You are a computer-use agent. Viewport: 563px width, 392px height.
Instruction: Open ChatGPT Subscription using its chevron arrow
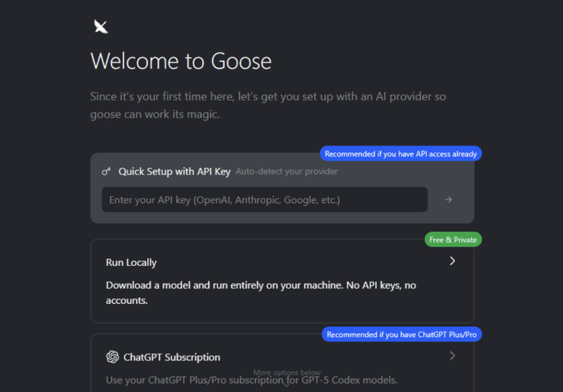click(x=452, y=356)
